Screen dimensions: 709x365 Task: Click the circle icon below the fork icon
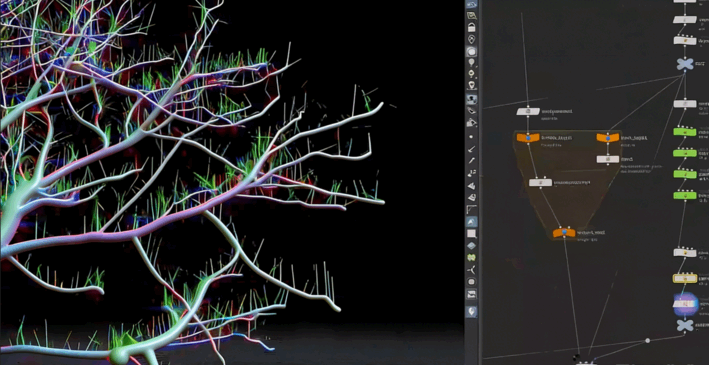(x=472, y=282)
